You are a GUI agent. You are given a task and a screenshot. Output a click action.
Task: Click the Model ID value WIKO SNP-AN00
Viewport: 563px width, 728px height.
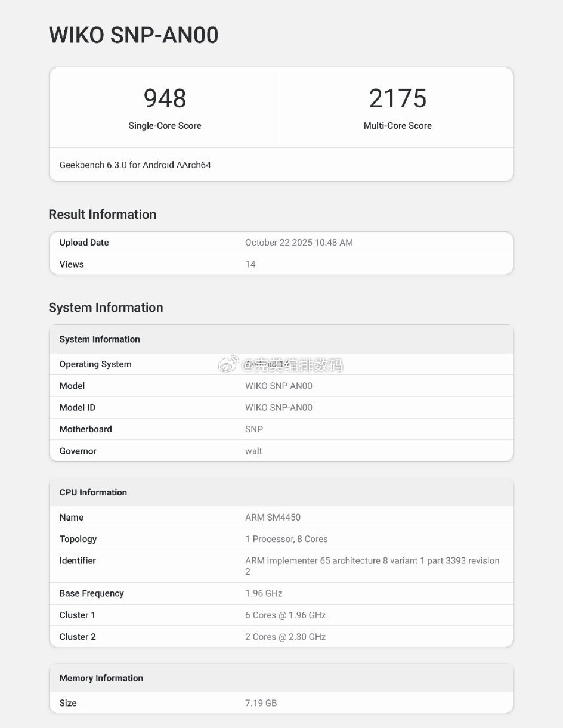pyautogui.click(x=279, y=408)
